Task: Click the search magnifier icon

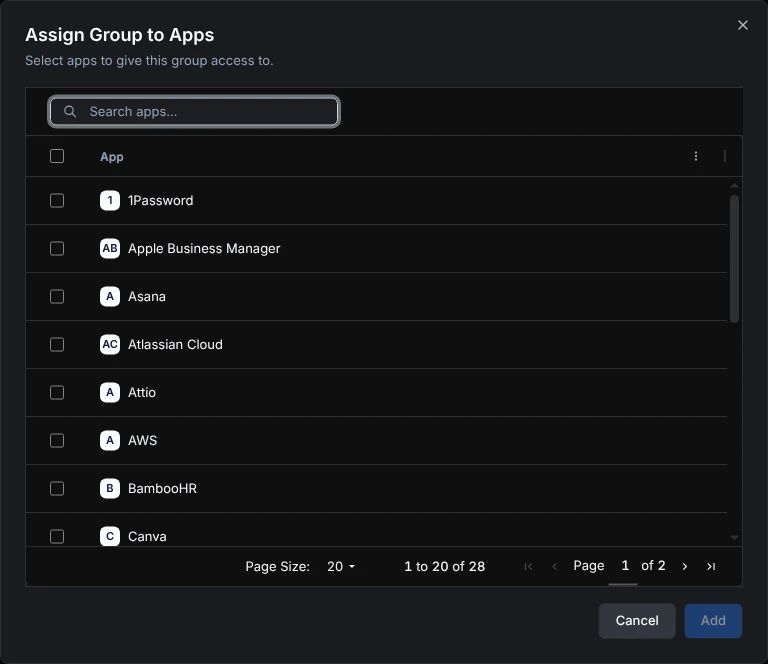Action: tap(70, 112)
